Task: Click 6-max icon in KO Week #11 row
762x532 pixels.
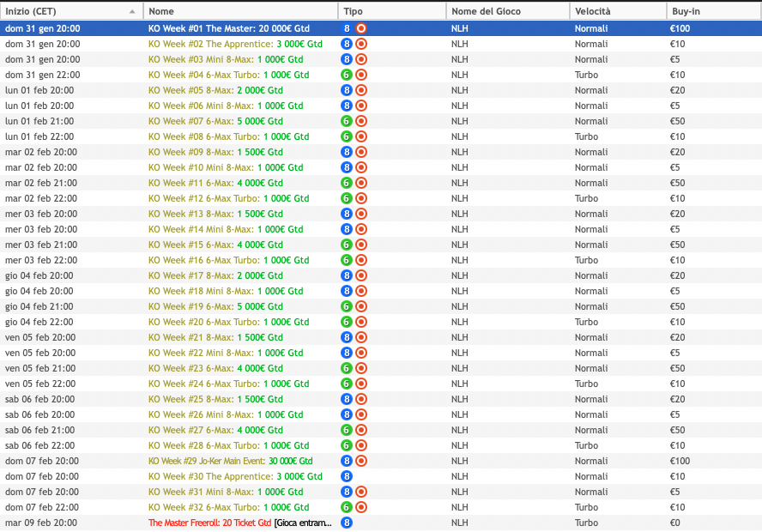Action: click(x=347, y=183)
